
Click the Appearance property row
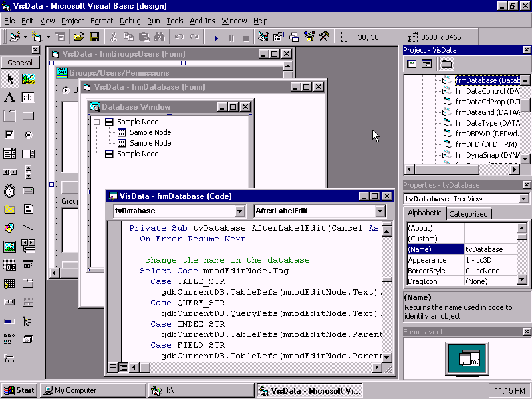pyautogui.click(x=462, y=260)
